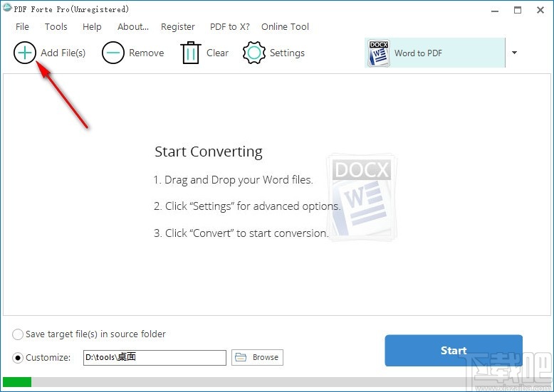The width and height of the screenshot is (554, 392).
Task: Click the 'Start Converting' heading
Action: (209, 152)
